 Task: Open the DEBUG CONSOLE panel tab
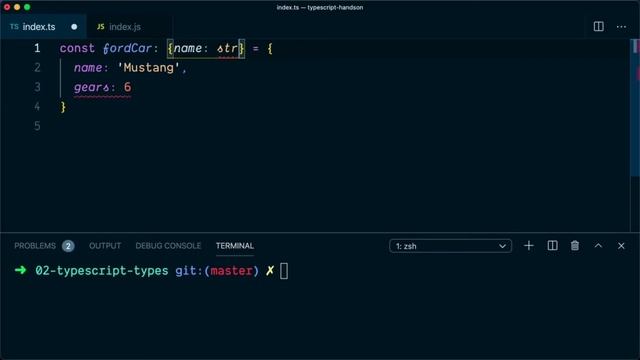click(x=168, y=246)
